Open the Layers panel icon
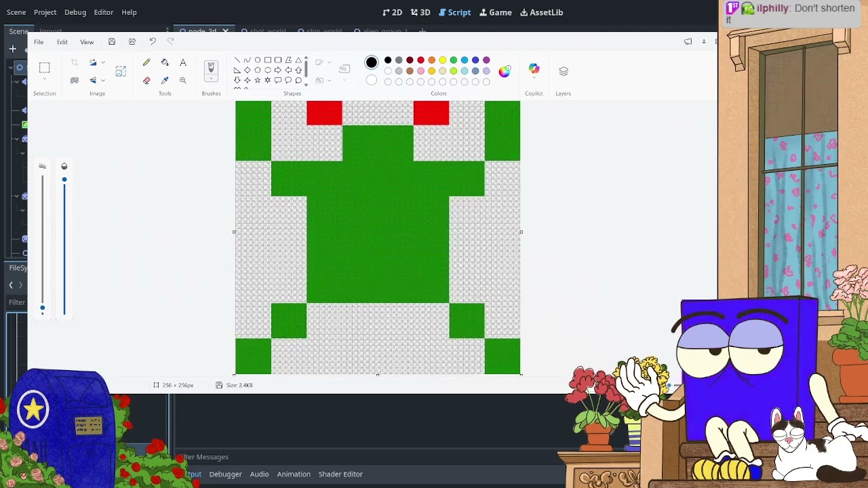Image resolution: width=868 pixels, height=488 pixels. pos(564,70)
